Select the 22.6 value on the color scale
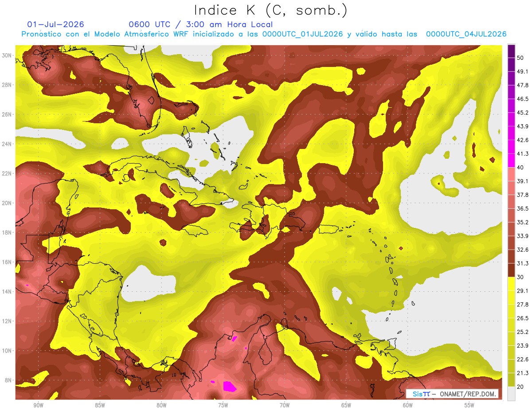Image resolution: width=532 pixels, height=411 pixels. click(523, 360)
